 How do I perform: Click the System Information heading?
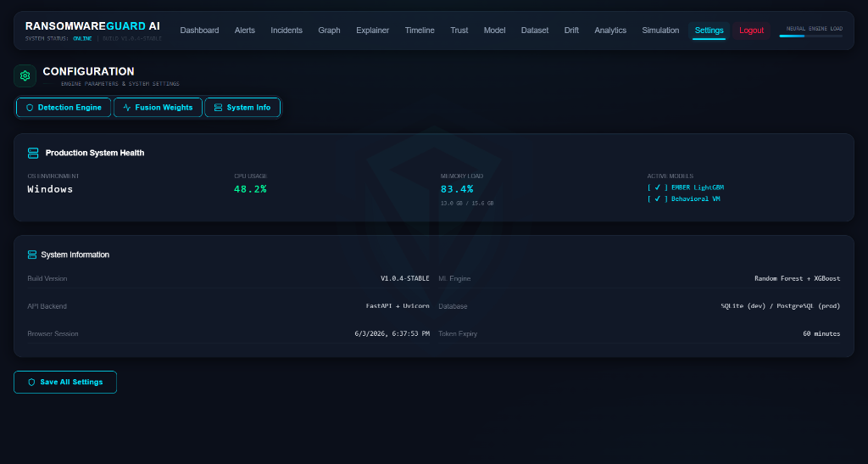coord(75,254)
